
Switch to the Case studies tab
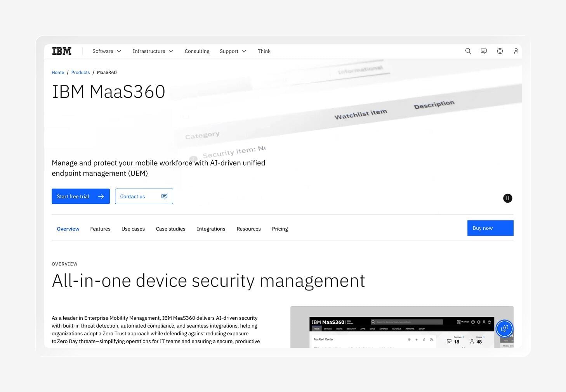pos(171,229)
